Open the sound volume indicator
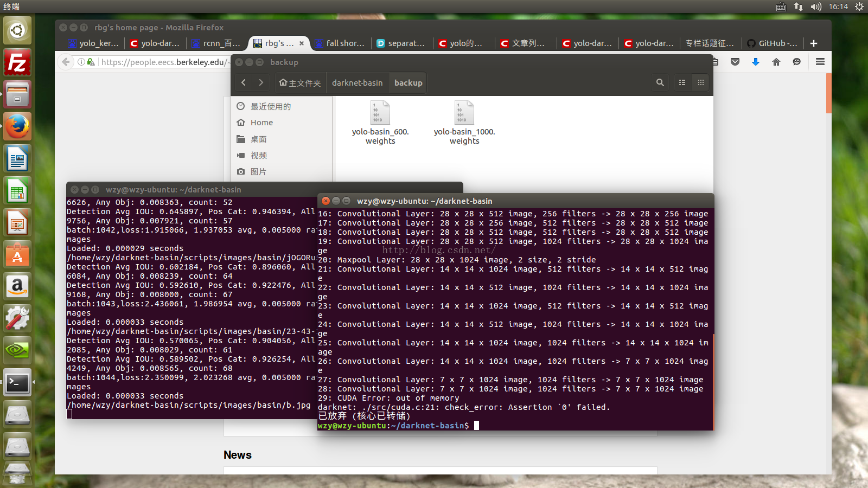868x488 pixels. 816,7
